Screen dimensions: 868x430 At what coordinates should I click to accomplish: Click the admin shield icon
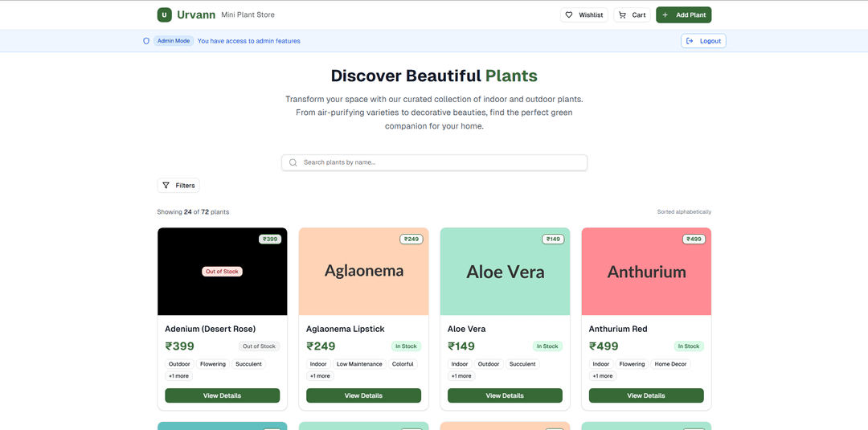146,41
